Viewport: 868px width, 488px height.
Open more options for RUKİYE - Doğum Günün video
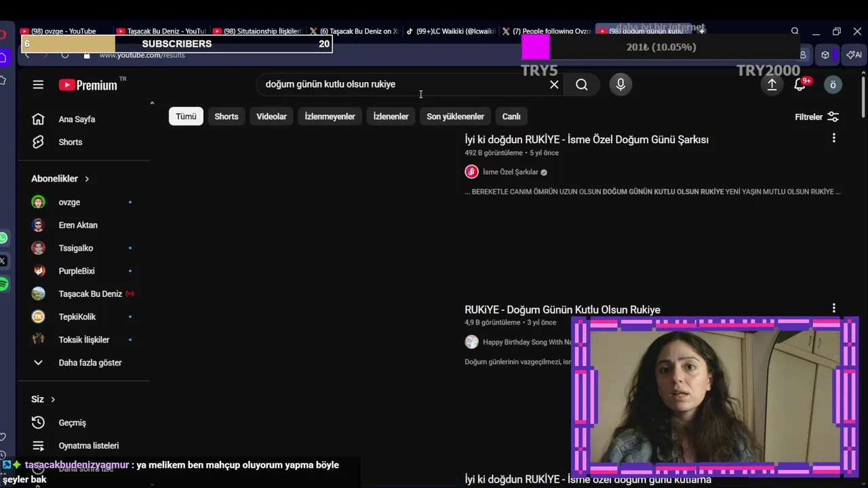click(x=833, y=308)
